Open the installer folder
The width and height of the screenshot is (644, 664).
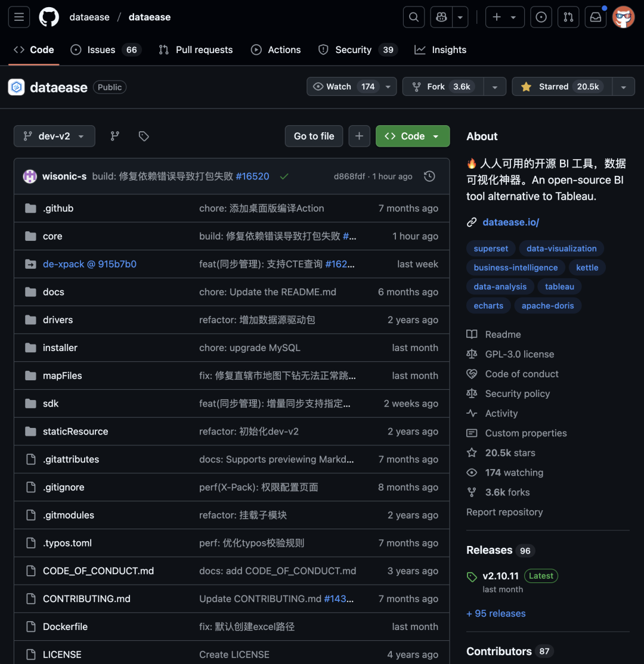pyautogui.click(x=60, y=347)
